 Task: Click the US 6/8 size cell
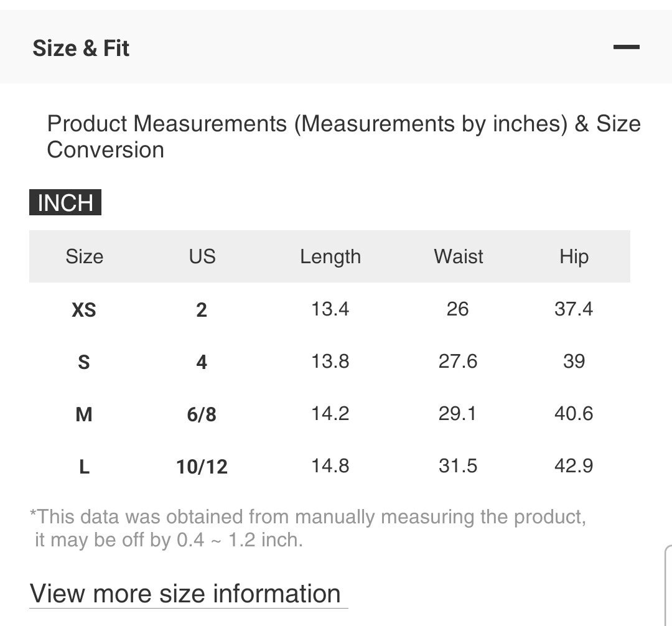click(x=202, y=414)
